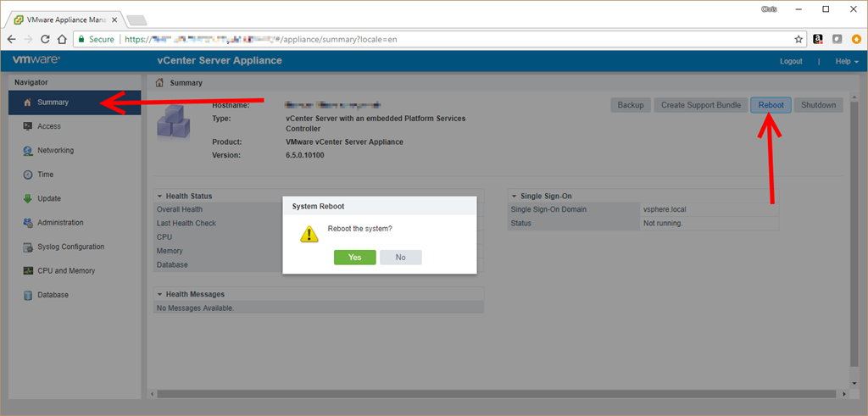868x416 pixels.
Task: Collapse the Health Status section
Action: pos(160,196)
